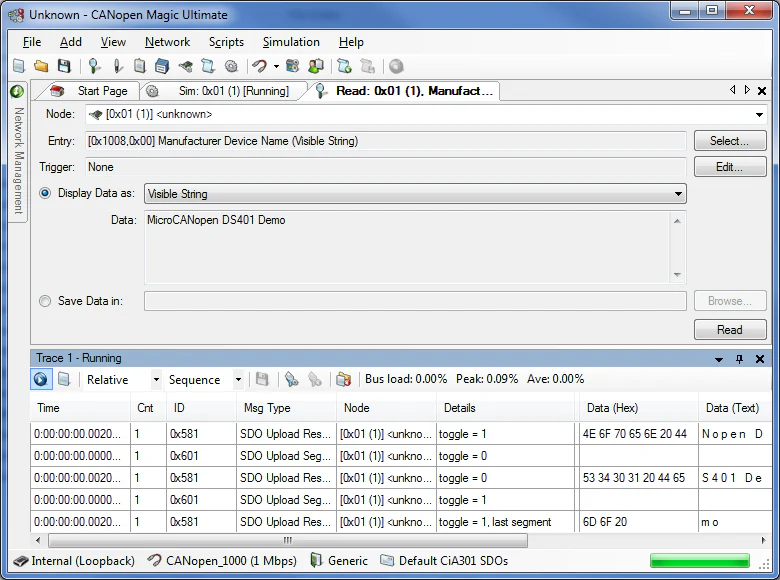This screenshot has height=580, width=780.
Task: Click the Msg Type column header
Action: click(x=287, y=408)
